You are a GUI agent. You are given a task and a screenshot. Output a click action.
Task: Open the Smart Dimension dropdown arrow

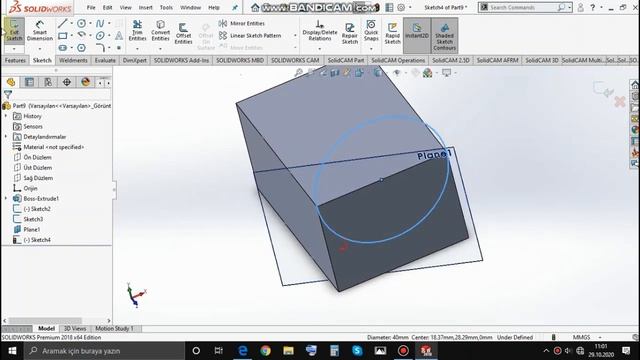coord(40,49)
